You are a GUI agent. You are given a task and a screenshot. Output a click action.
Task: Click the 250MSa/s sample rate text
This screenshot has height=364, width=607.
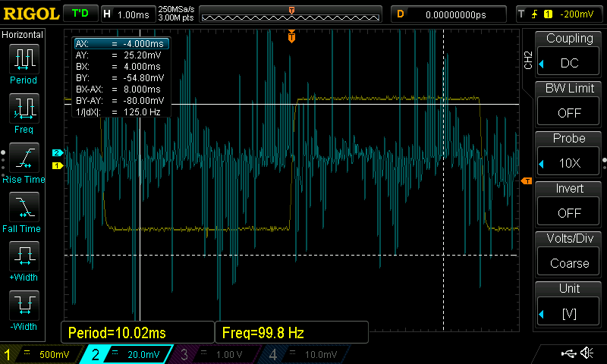176,9
